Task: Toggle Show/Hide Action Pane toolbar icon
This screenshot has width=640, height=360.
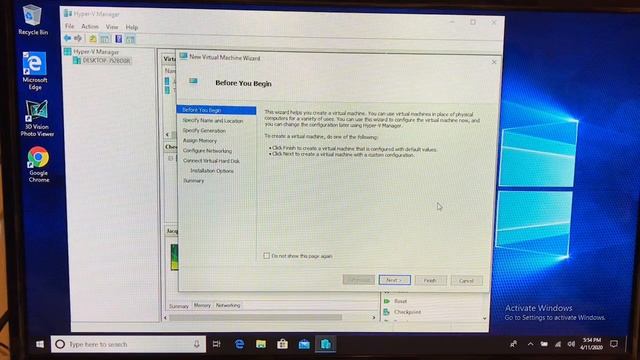Action: click(x=130, y=39)
